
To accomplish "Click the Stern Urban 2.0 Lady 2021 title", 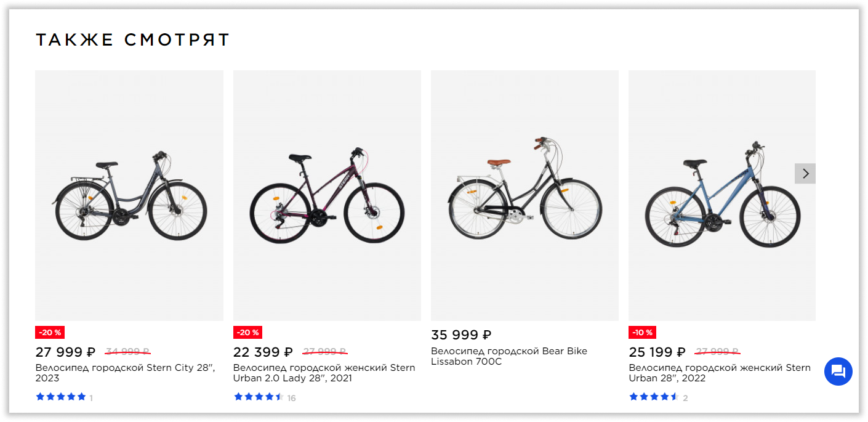I will pyautogui.click(x=324, y=373).
